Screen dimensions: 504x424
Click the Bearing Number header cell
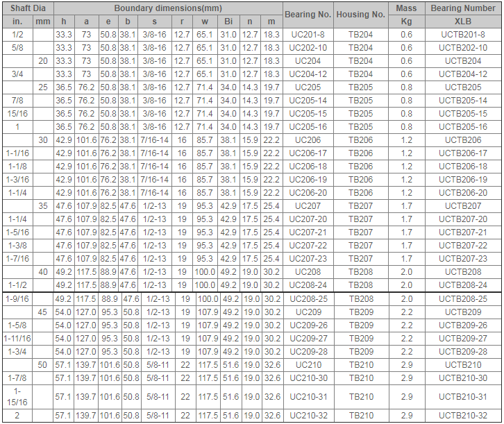(x=463, y=8)
